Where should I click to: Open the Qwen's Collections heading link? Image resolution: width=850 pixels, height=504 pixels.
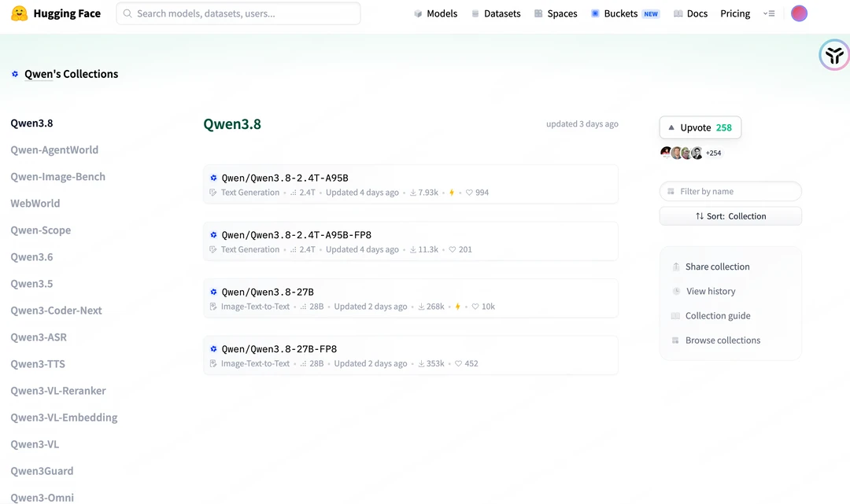point(71,74)
